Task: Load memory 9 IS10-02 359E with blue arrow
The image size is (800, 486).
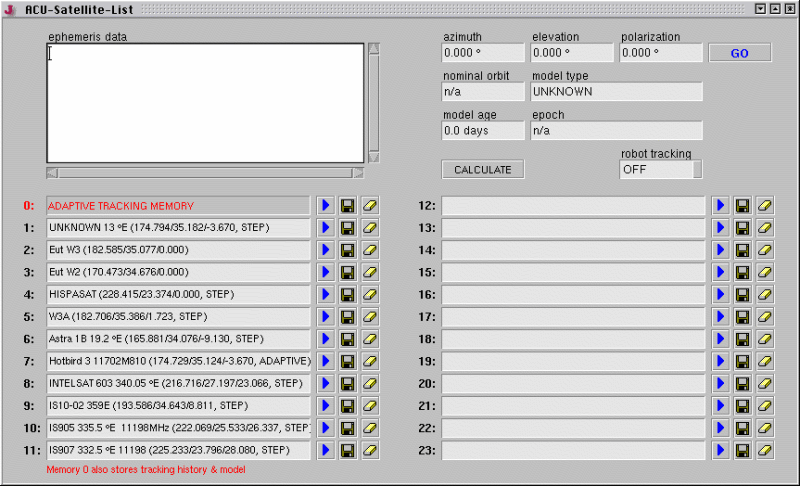Action: (x=325, y=406)
